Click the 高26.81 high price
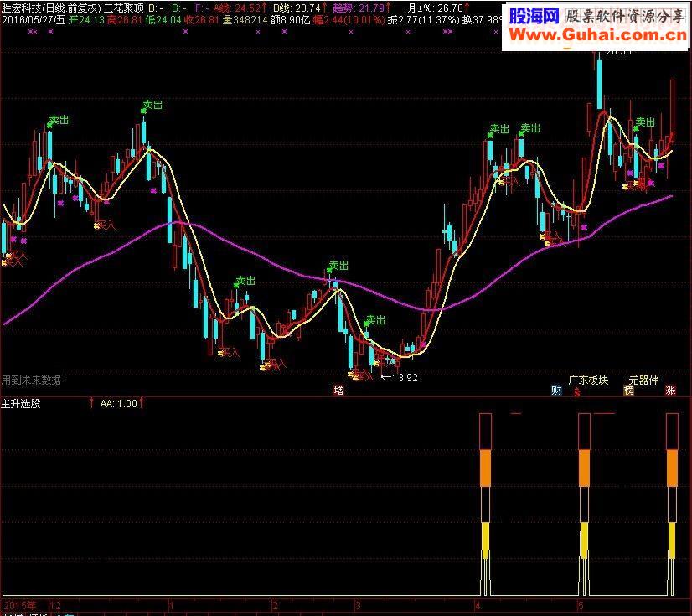 (125, 20)
